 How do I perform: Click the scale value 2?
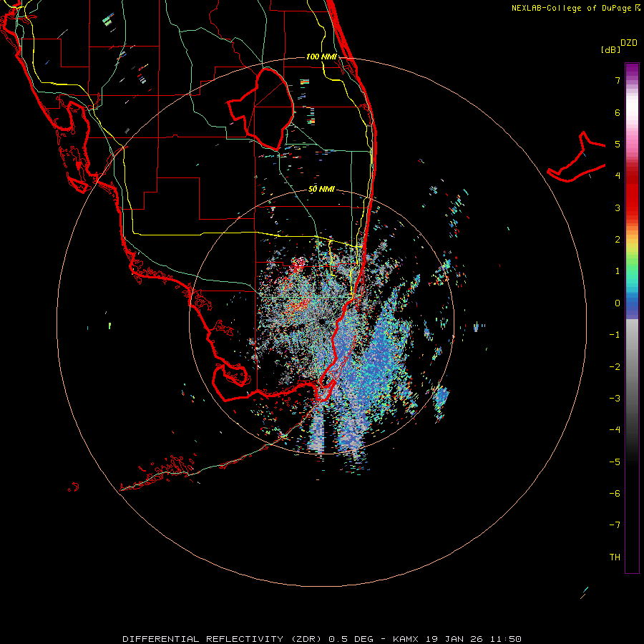coord(618,240)
